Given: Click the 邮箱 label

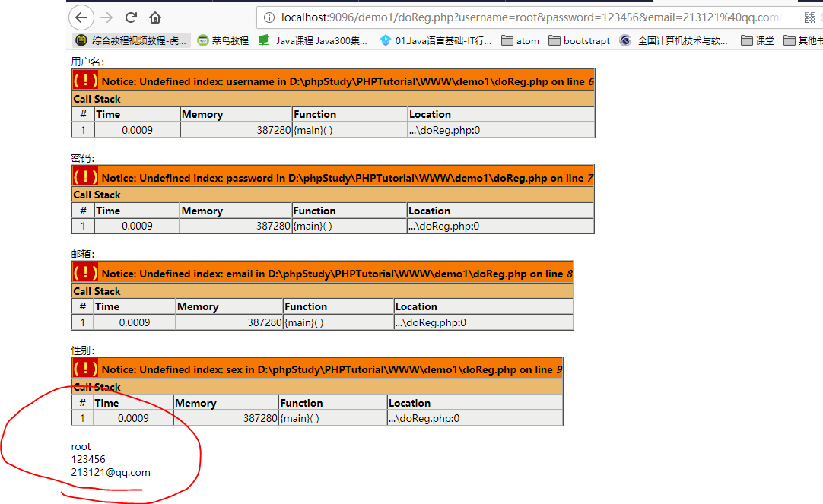Looking at the screenshot, I should pyautogui.click(x=82, y=254).
